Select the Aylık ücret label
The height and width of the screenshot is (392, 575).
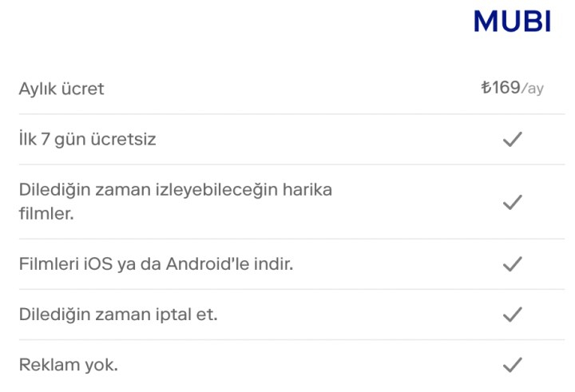tap(61, 89)
